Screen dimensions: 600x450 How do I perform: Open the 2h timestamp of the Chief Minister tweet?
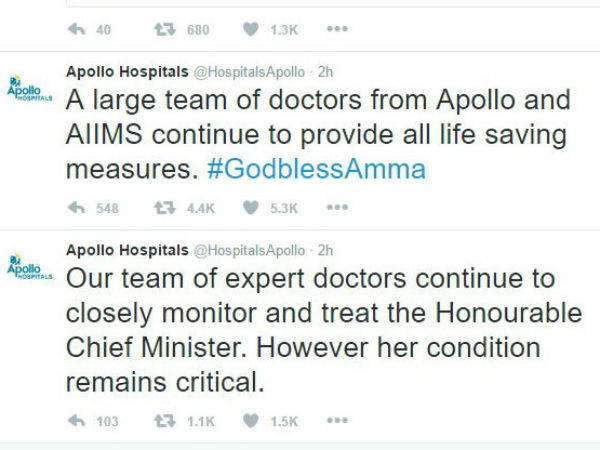click(x=325, y=250)
